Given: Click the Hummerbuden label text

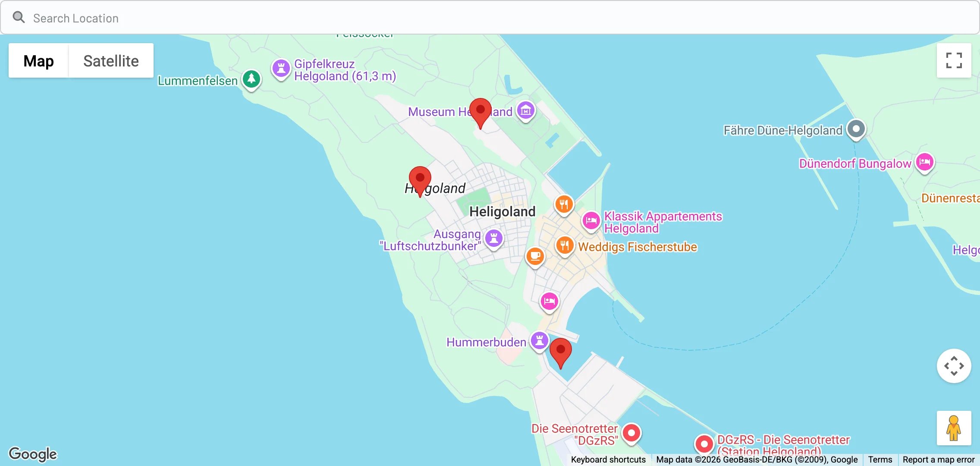Looking at the screenshot, I should (x=486, y=342).
